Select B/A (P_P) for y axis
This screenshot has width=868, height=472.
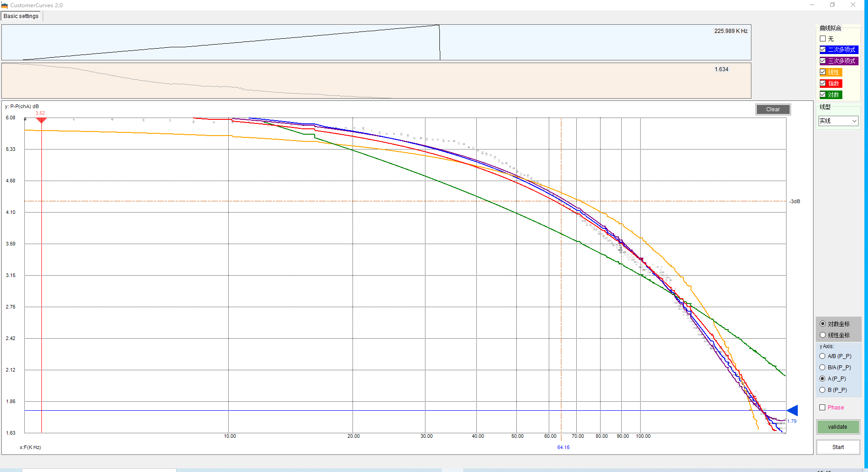tap(823, 368)
